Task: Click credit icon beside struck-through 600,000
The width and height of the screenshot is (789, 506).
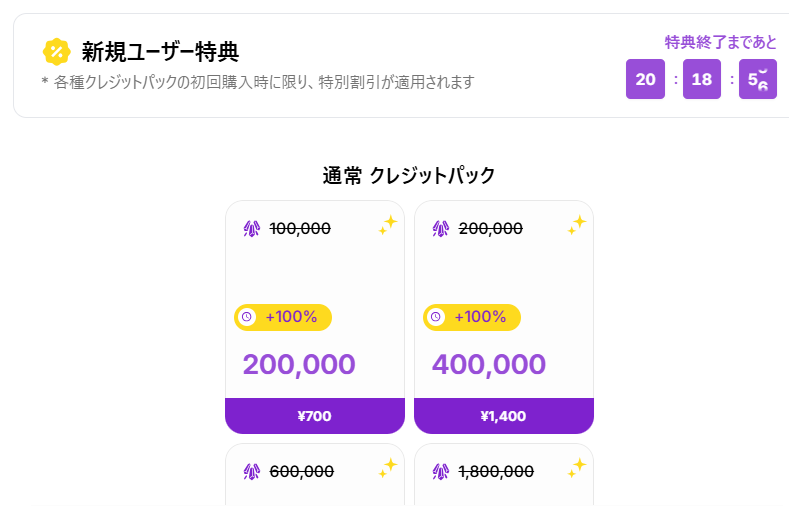Action: coord(252,472)
